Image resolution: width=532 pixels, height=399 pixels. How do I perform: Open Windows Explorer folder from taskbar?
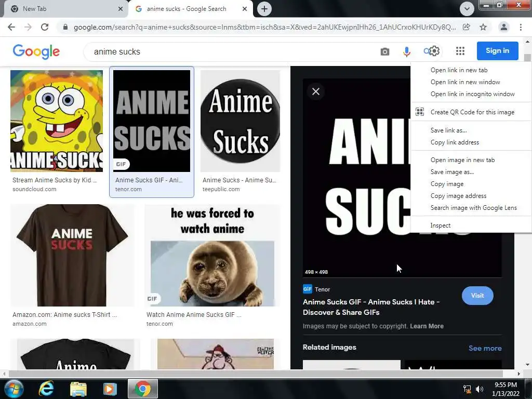[x=78, y=389]
